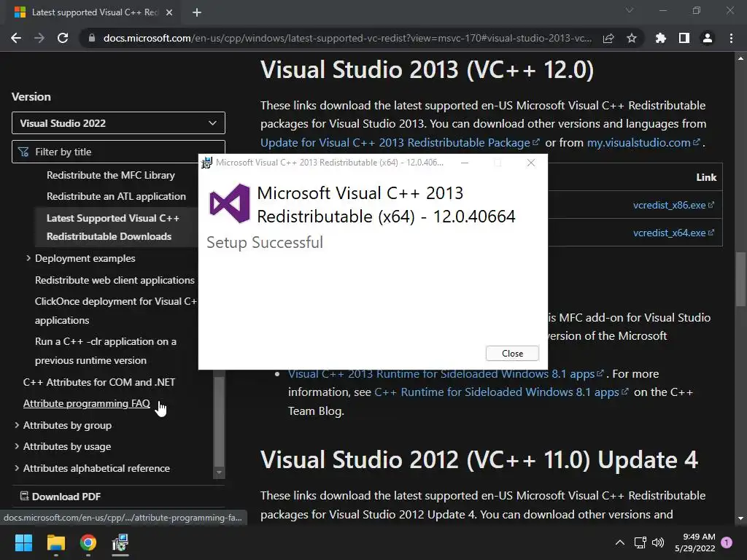This screenshot has height=560, width=747.
Task: Click the Visual Studio logo in dialog
Action: click(x=230, y=203)
